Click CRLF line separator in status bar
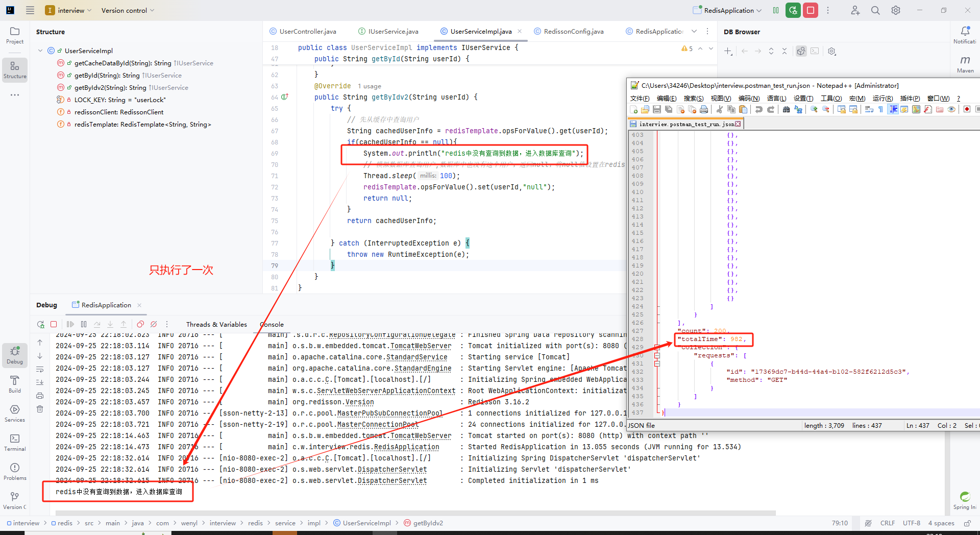 tap(888, 523)
